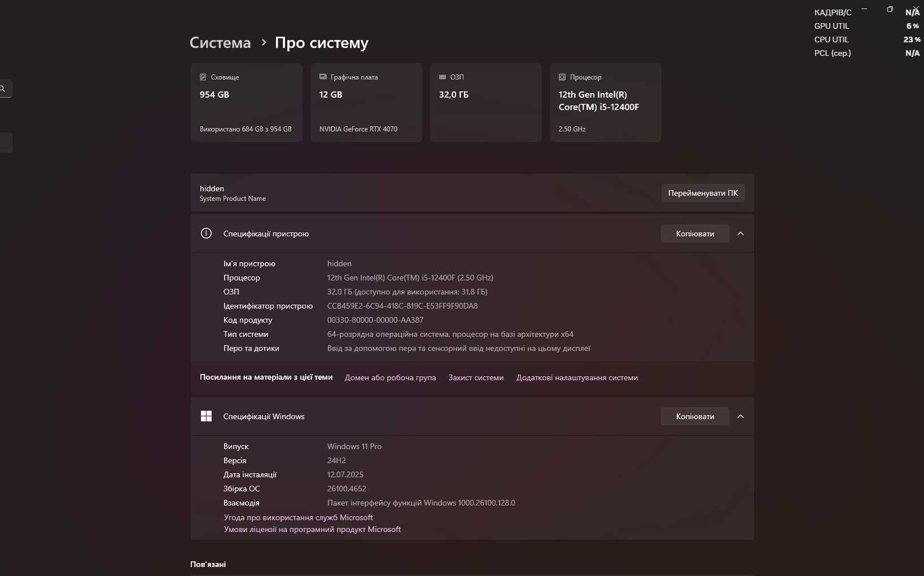Open Умови ліцензії на програмний продукт Microsoft

[312, 529]
